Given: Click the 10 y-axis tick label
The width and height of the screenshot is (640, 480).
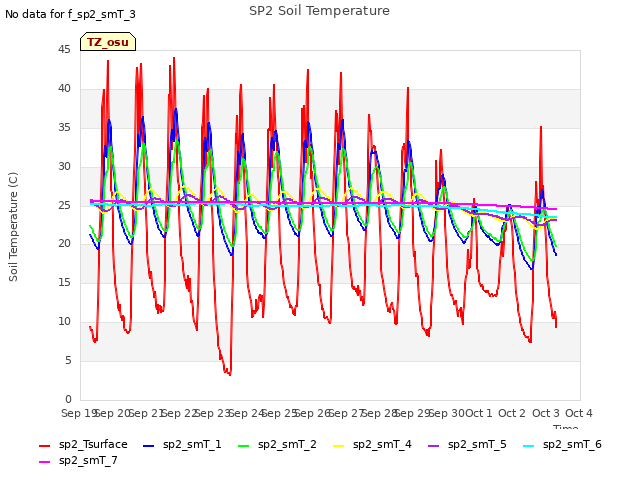Looking at the screenshot, I should 64,321.
